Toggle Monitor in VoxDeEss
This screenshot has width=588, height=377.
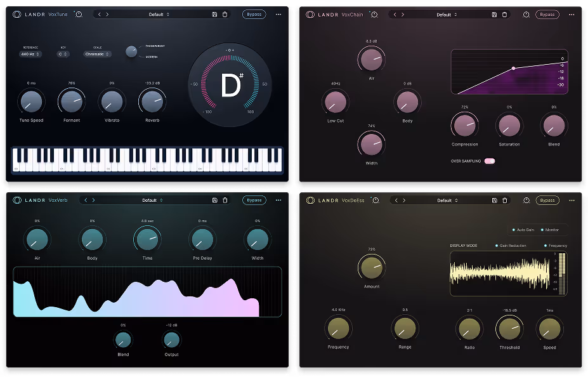pos(550,230)
